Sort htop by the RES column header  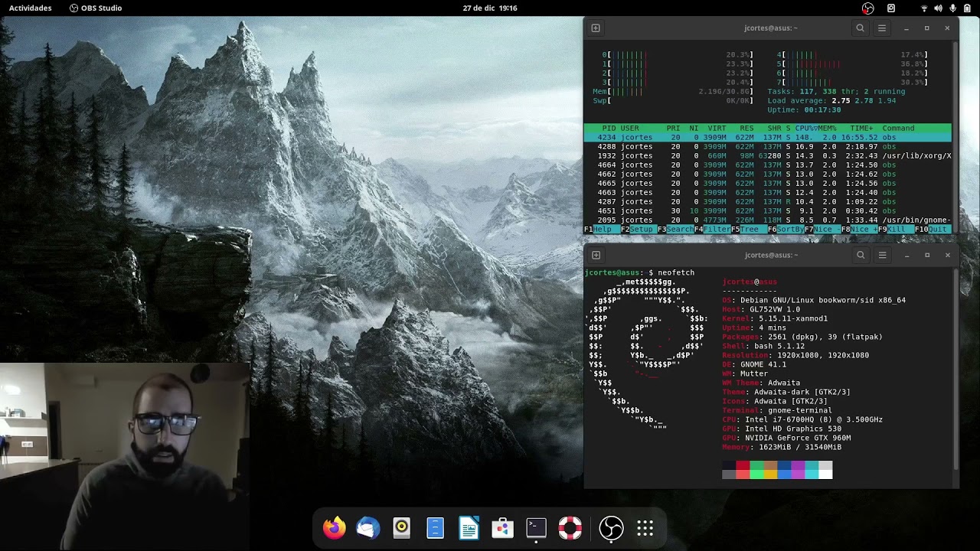(746, 128)
